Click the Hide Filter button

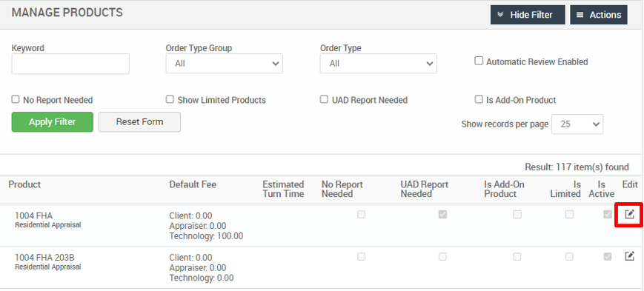tap(528, 15)
